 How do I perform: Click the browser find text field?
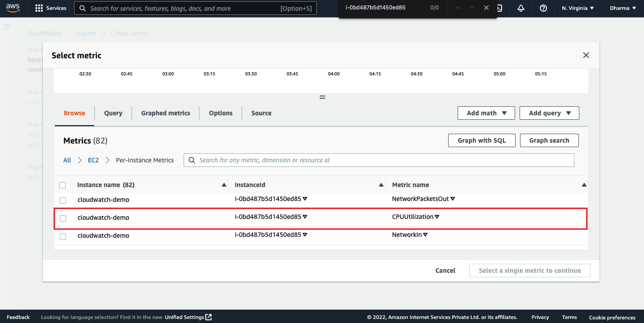[x=384, y=8]
